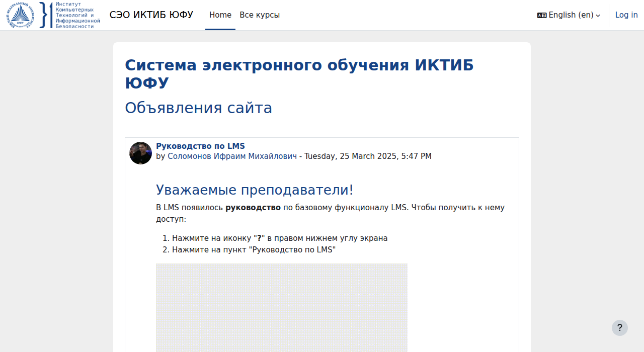The height and width of the screenshot is (352, 644).
Task: Open Соломонов Ифраим Михайлович avatar picture
Action: pyautogui.click(x=140, y=153)
